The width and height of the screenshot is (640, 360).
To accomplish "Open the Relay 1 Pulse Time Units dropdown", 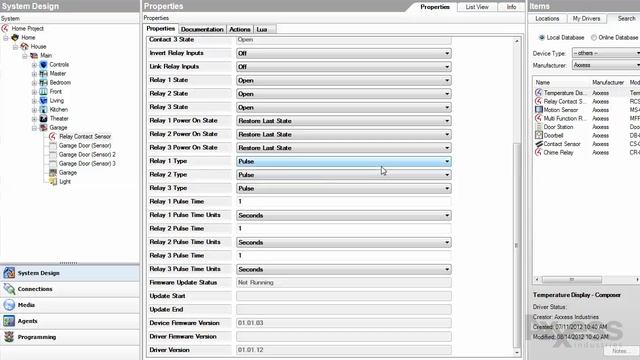I will pos(344,215).
